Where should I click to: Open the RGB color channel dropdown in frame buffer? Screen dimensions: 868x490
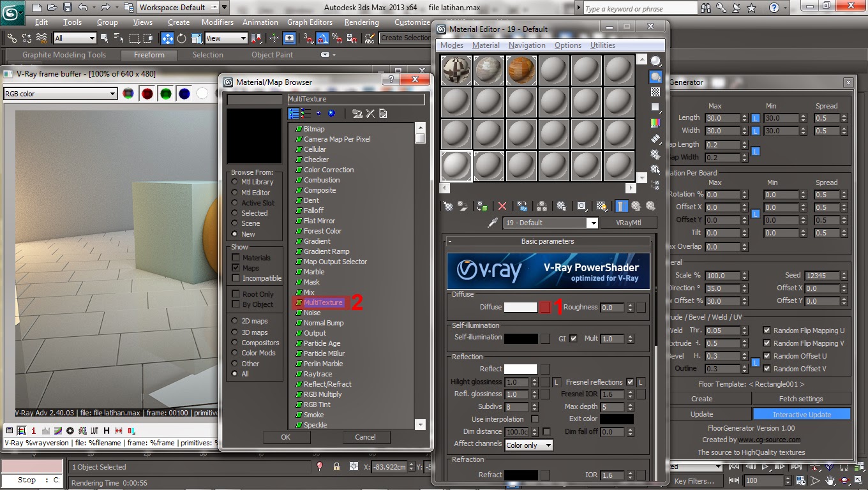(x=60, y=93)
